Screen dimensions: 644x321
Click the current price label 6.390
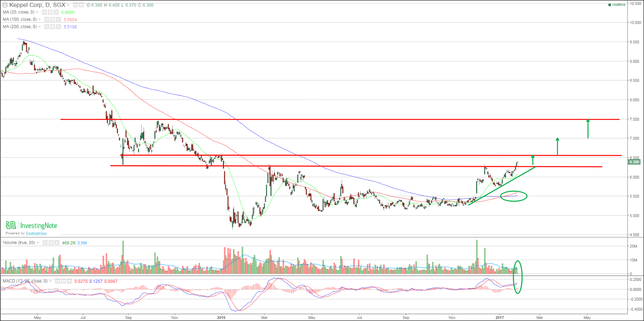coord(634,162)
